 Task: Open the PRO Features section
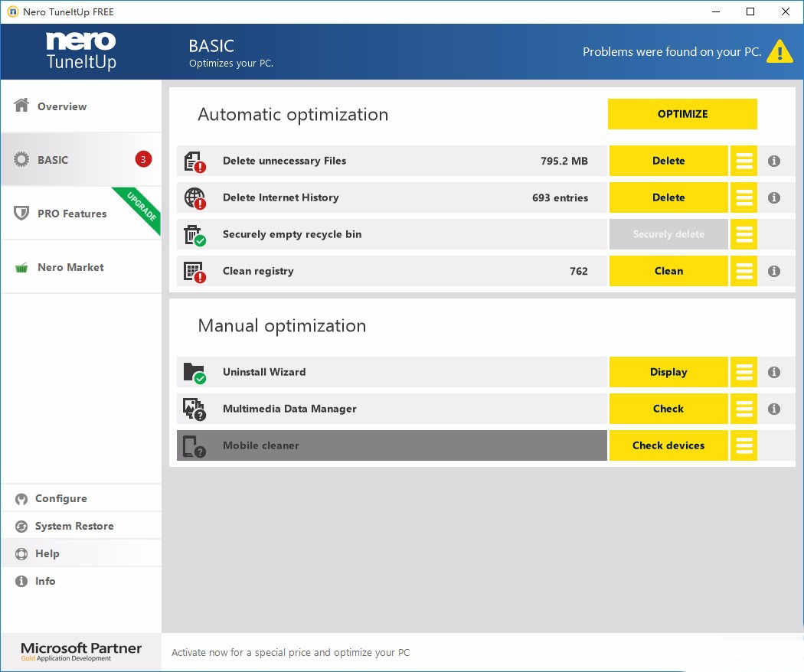click(x=81, y=214)
